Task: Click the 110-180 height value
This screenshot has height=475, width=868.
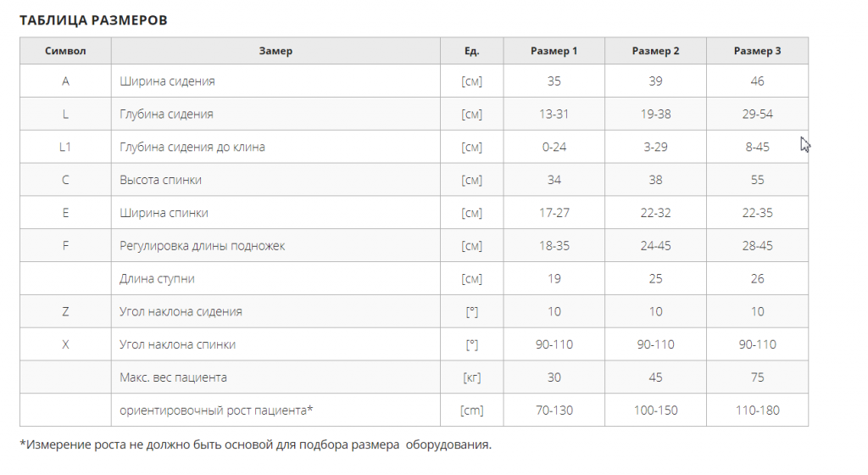Action: coord(757,411)
